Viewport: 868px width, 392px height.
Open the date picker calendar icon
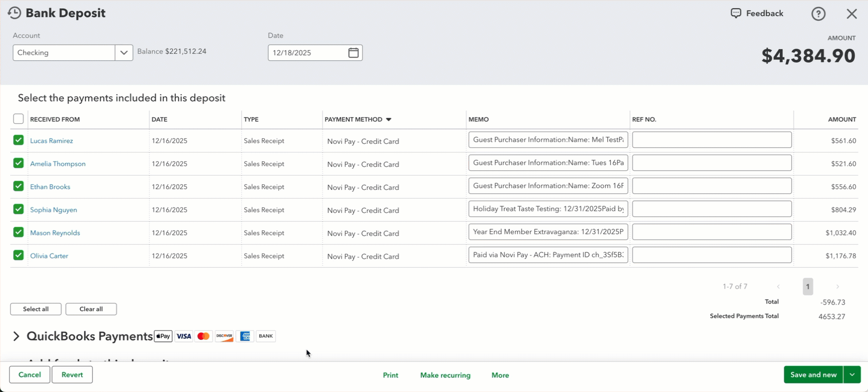point(354,53)
